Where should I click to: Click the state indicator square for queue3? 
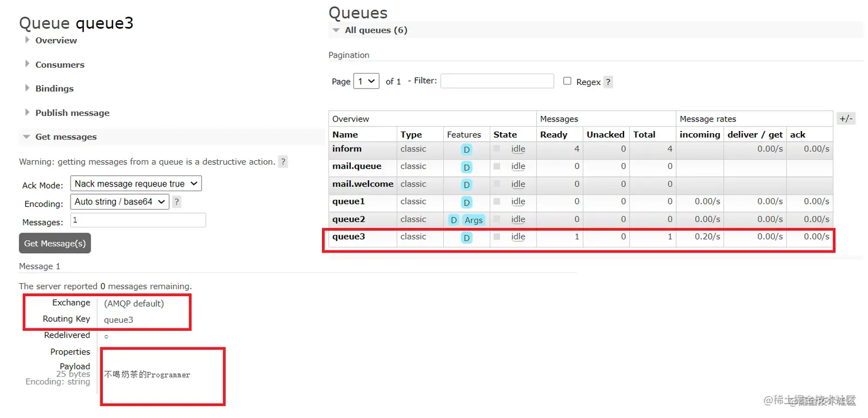(x=497, y=236)
